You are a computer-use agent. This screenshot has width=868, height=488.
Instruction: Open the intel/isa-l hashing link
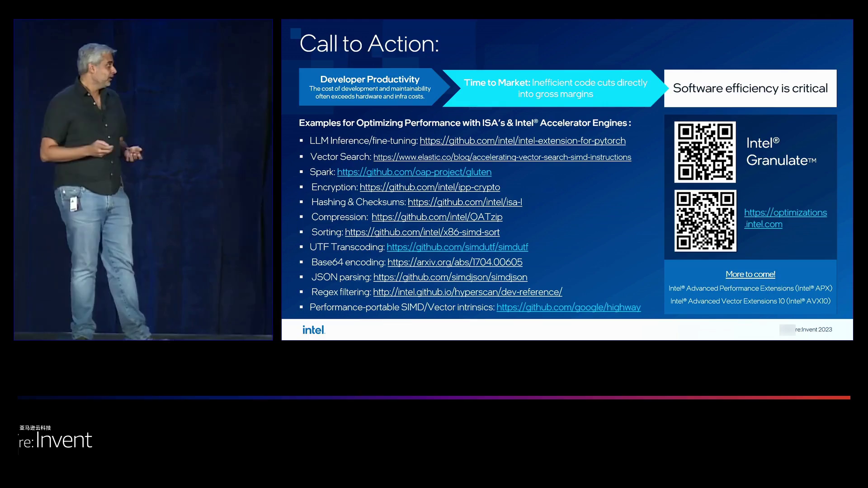click(x=464, y=202)
